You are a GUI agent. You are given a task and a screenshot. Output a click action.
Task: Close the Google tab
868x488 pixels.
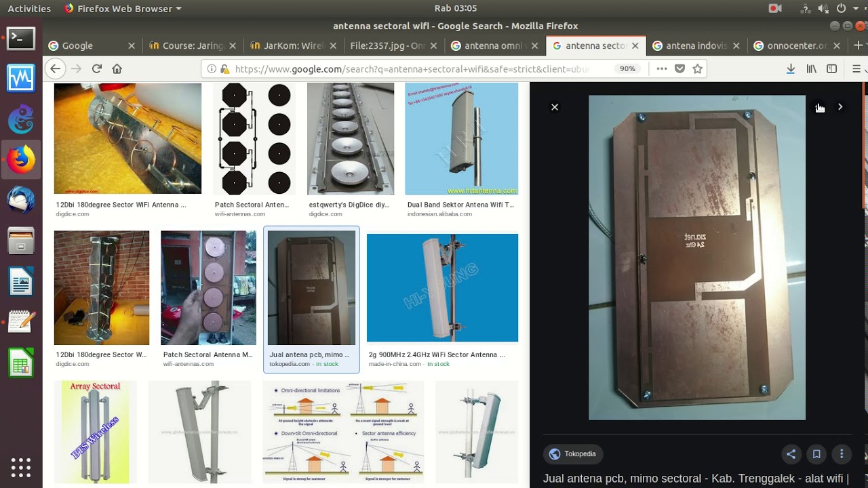(x=132, y=45)
